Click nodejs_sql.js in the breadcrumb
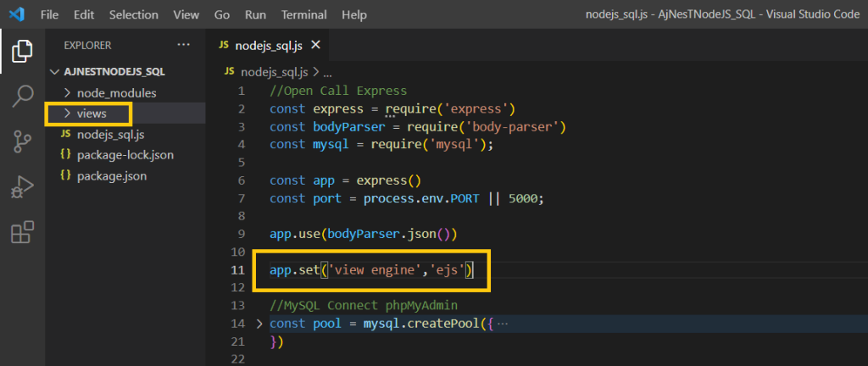Viewport: 868px width, 366px height. [x=275, y=72]
